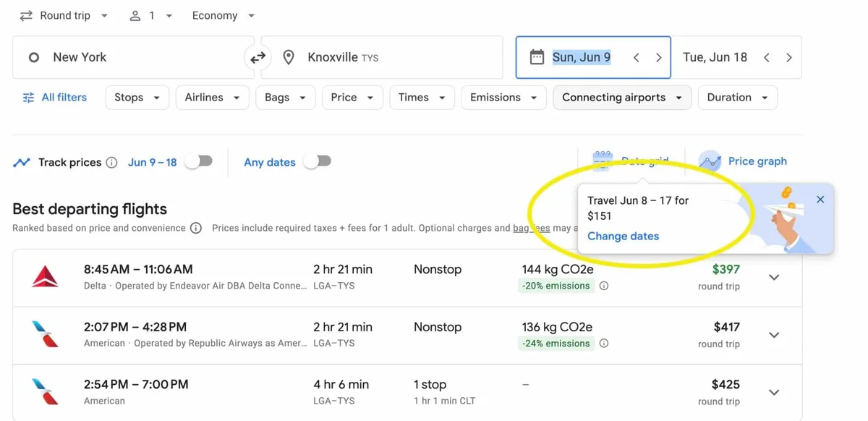Enable Track prices toggle for Jun 9–18
The image size is (868, 421).
click(x=198, y=161)
